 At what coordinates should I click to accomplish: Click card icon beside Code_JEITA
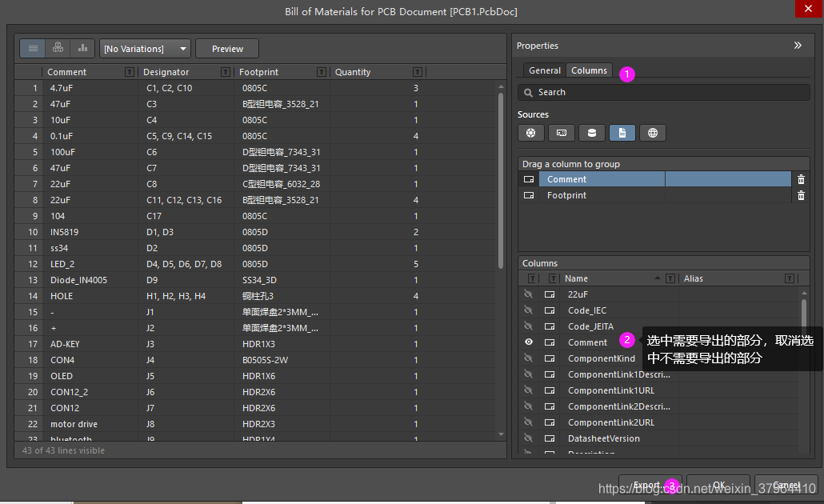tap(550, 326)
